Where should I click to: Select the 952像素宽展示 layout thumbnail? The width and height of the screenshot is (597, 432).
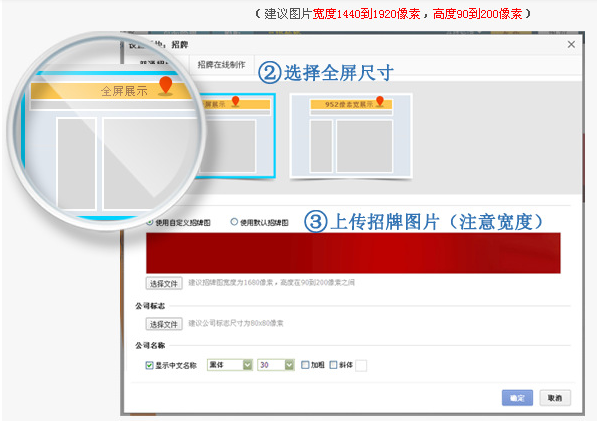point(351,136)
